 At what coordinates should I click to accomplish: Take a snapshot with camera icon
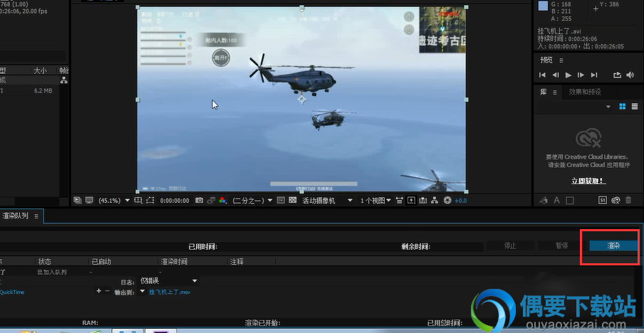pyautogui.click(x=199, y=201)
